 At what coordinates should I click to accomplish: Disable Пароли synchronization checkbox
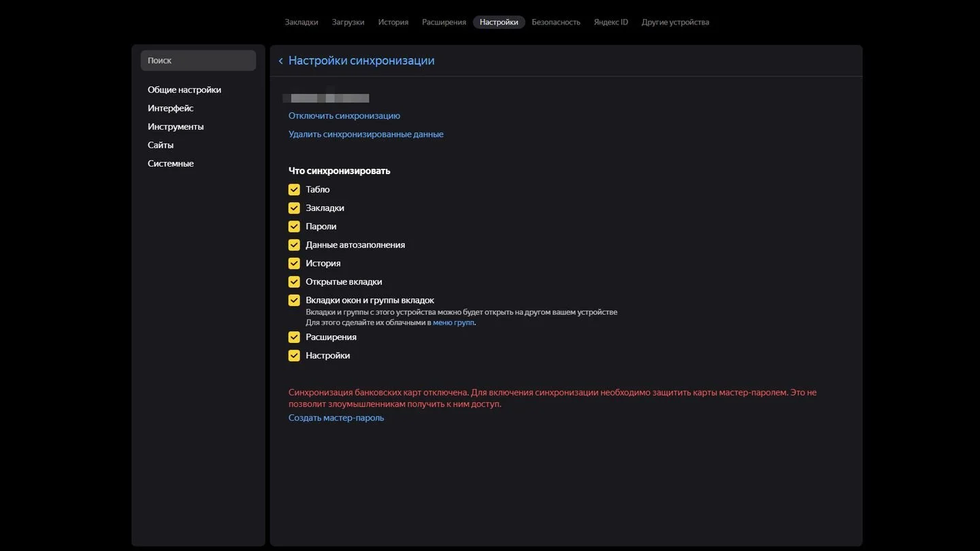294,227
